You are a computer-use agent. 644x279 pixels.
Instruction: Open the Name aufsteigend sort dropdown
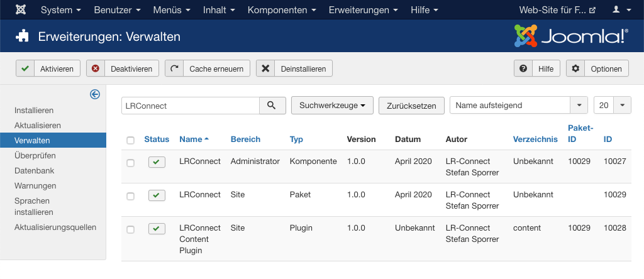(519, 106)
